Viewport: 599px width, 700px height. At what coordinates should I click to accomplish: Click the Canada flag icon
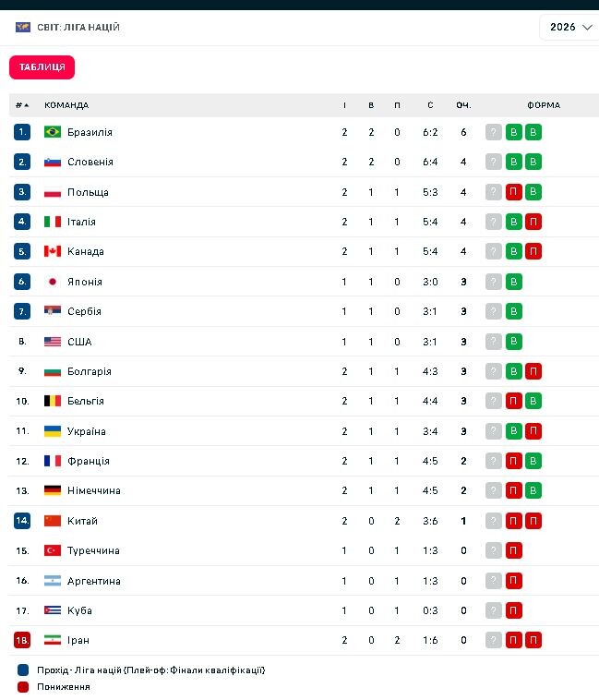coord(53,251)
